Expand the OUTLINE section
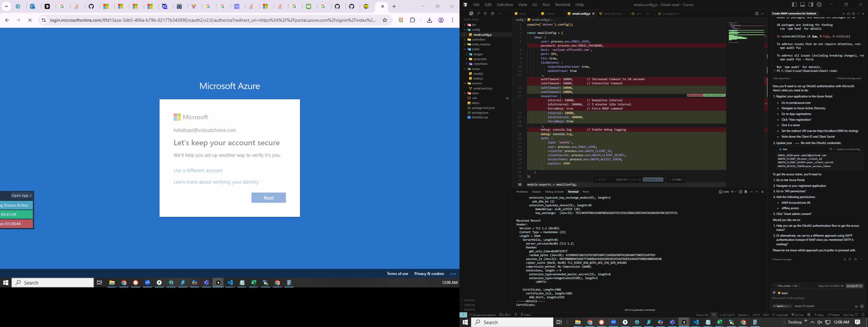The width and height of the screenshot is (868, 327). tap(468, 300)
